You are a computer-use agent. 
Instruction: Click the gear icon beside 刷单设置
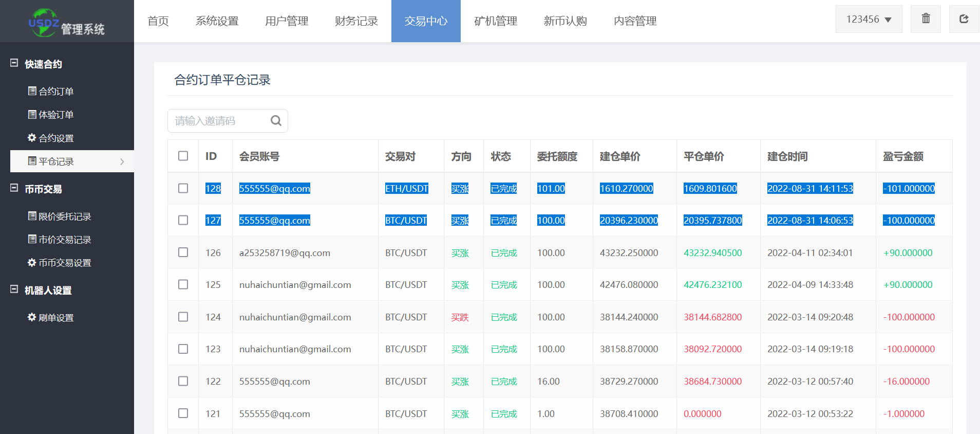pyautogui.click(x=32, y=317)
